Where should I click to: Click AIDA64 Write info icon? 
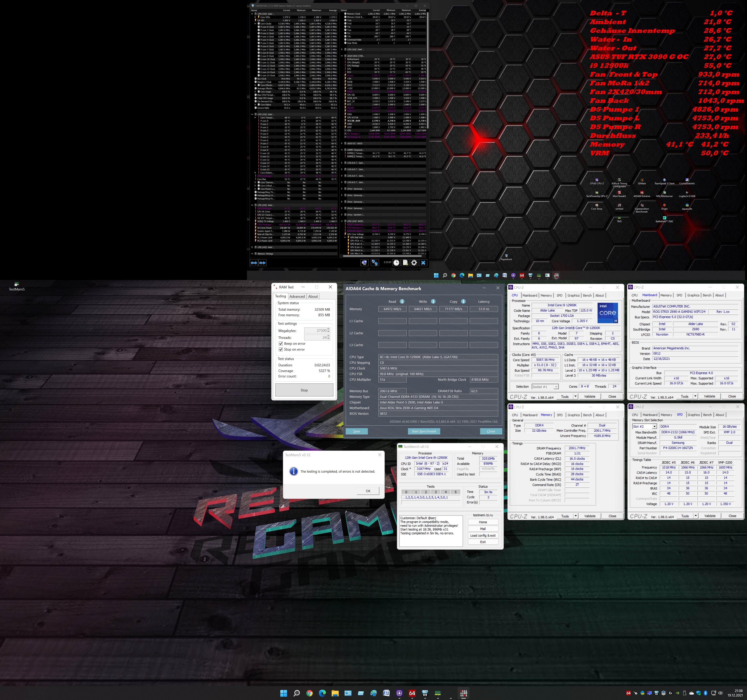pos(433,302)
